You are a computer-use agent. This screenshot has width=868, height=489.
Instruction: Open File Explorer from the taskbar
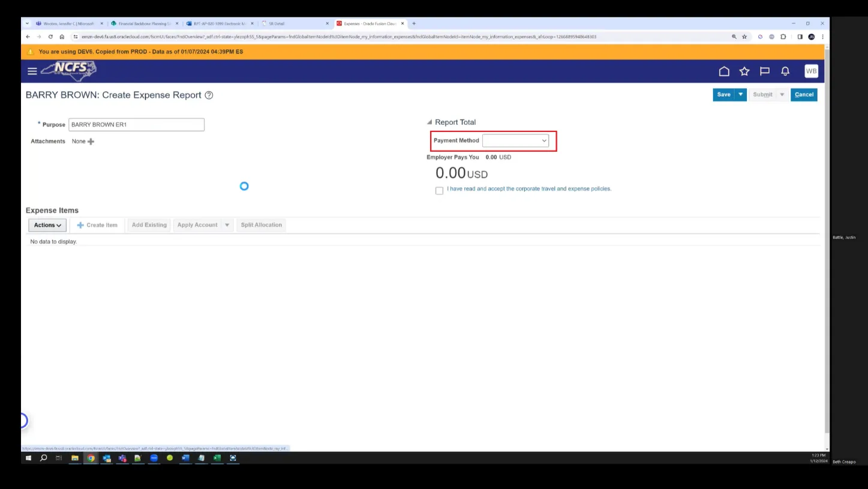pyautogui.click(x=75, y=458)
